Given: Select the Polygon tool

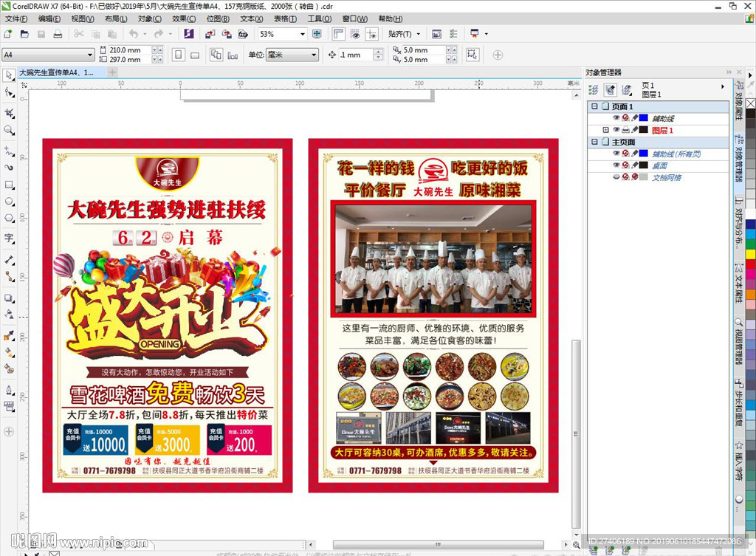Looking at the screenshot, I should (x=9, y=219).
